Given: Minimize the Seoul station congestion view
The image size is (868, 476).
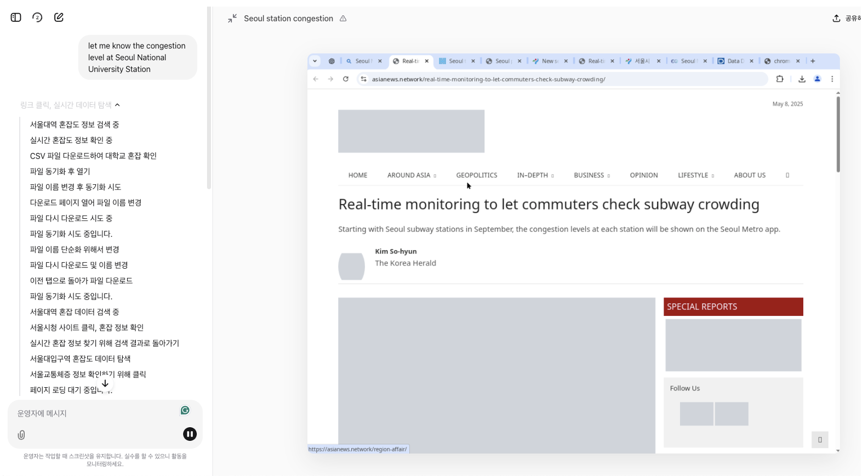Looking at the screenshot, I should tap(232, 19).
